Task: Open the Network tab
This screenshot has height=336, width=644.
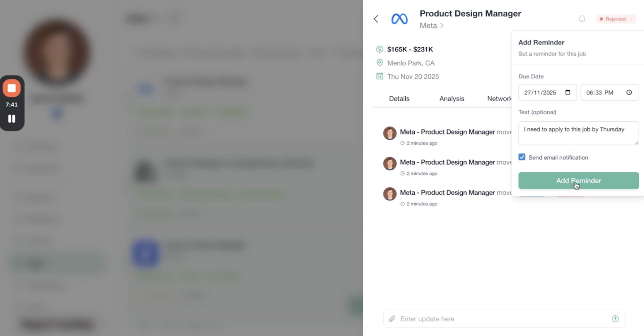Action: click(499, 99)
